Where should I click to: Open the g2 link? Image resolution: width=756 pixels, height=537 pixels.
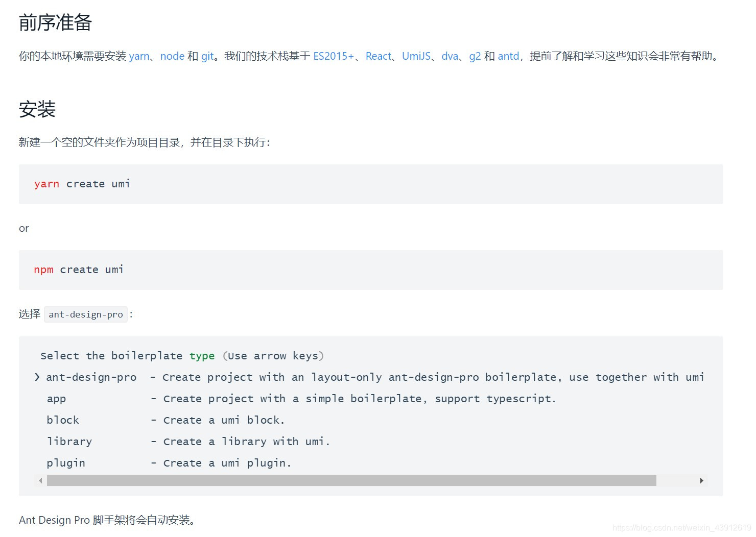point(475,56)
